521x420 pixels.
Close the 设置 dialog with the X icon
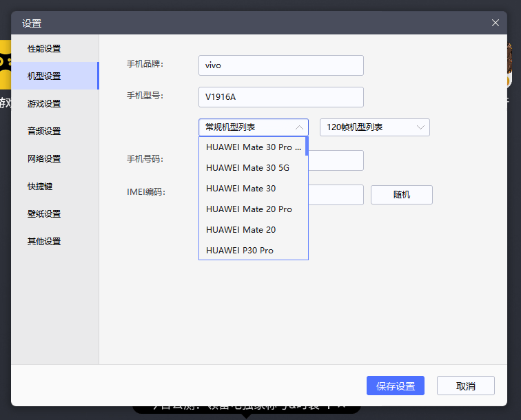coord(495,23)
